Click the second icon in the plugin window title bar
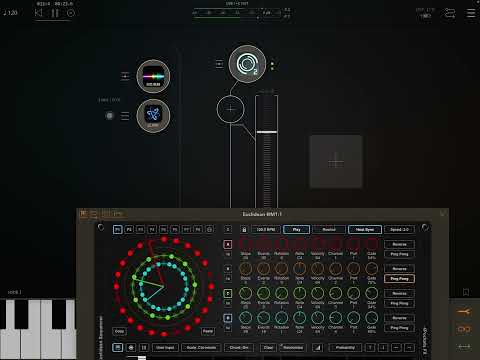The image size is (480, 360). [x=94, y=214]
